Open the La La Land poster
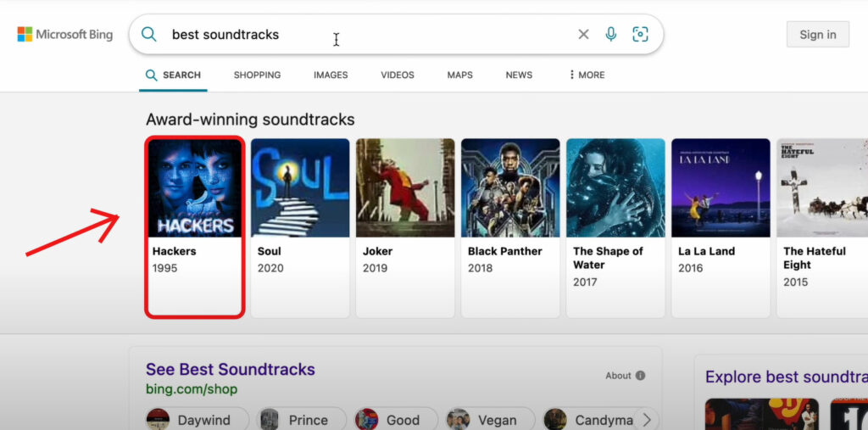This screenshot has width=868, height=430. (x=721, y=188)
